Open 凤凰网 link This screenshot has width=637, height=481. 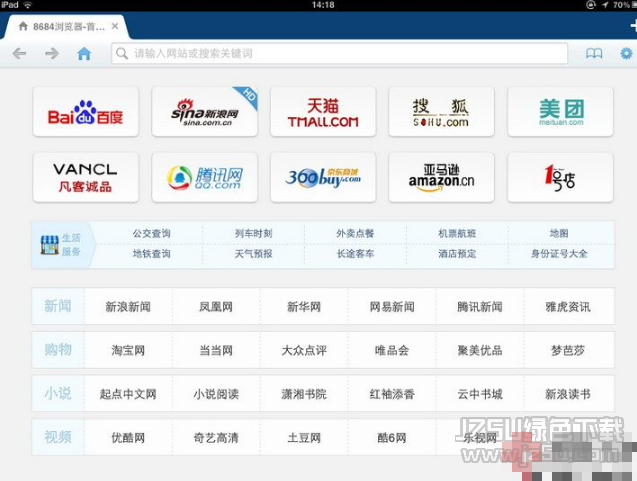click(216, 307)
